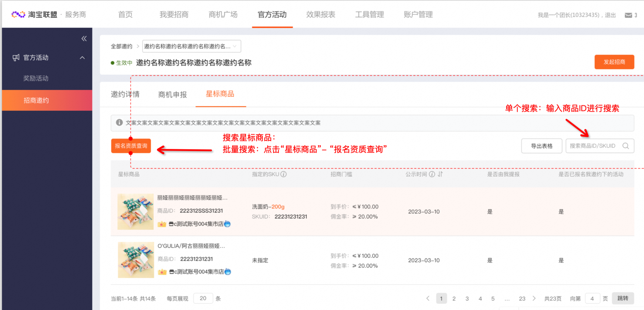Screen dimensions: 644x310
Task: Focus the 向第 page number input
Action: click(592, 299)
